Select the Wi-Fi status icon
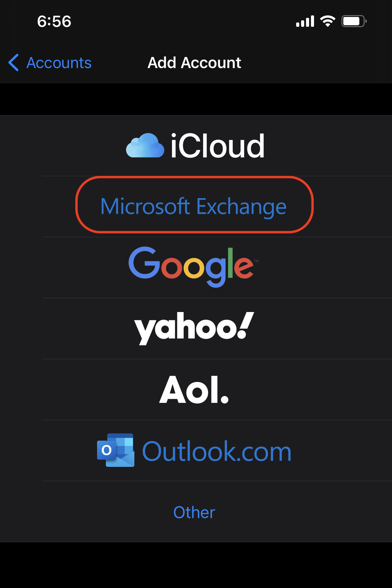Image resolution: width=392 pixels, height=588 pixels. tap(327, 21)
